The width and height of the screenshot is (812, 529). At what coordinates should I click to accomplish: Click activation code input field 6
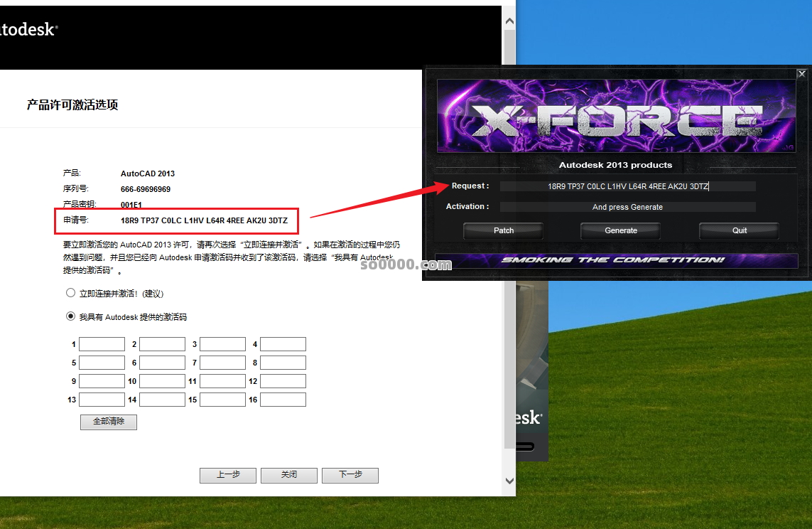pyautogui.click(x=162, y=363)
